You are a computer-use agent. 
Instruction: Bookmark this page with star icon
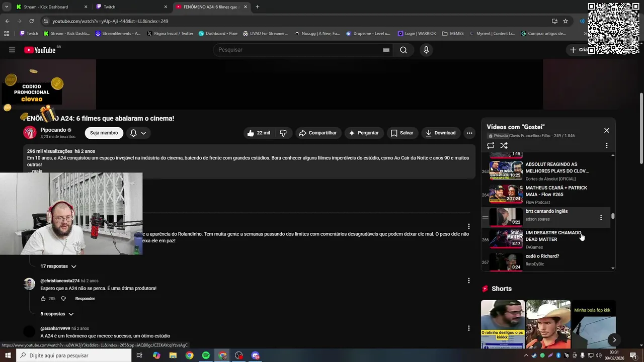coord(566,21)
